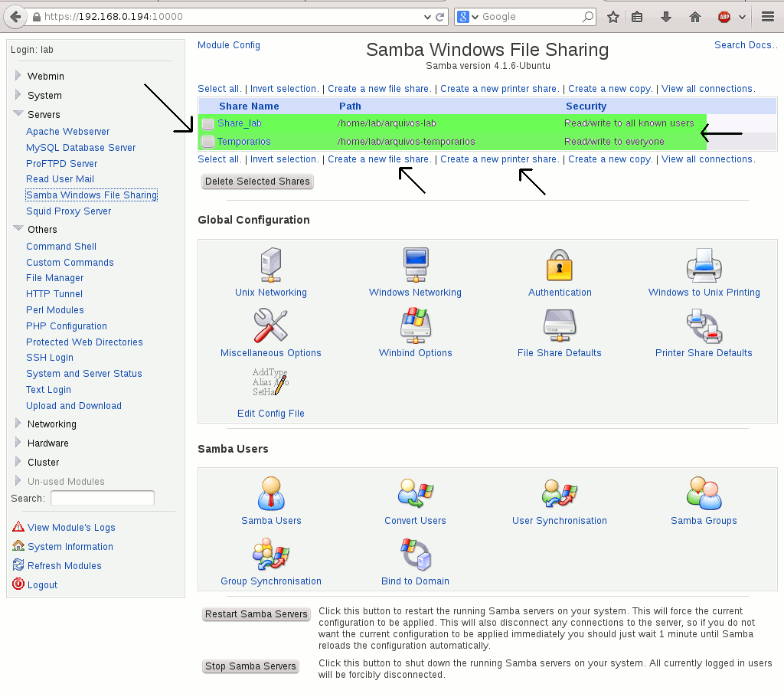Click the Logout link
This screenshot has height=697, width=784.
pos(42,584)
